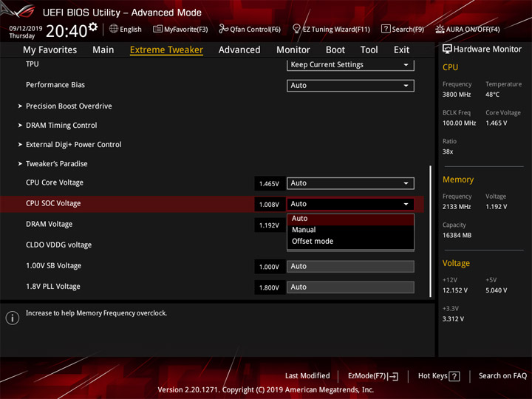The width and height of the screenshot is (532, 399).
Task: Click the 1.465V CPU core voltage readout
Action: [x=270, y=183]
